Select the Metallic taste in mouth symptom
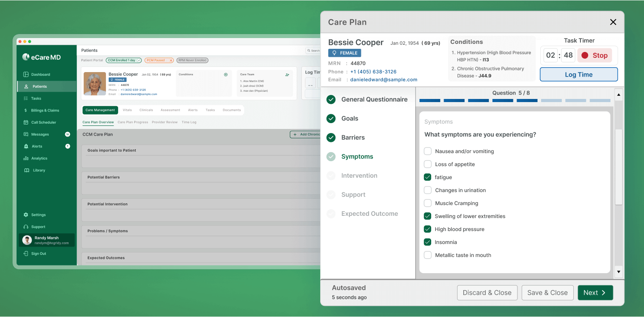The image size is (644, 317). click(x=428, y=255)
